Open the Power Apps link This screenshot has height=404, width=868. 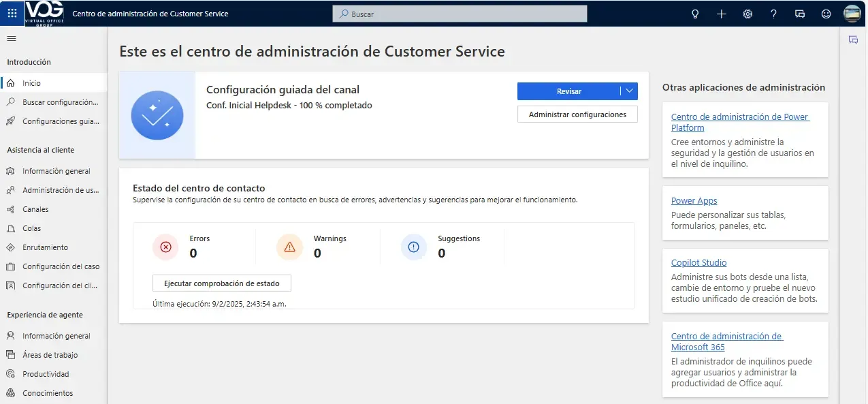coord(694,201)
